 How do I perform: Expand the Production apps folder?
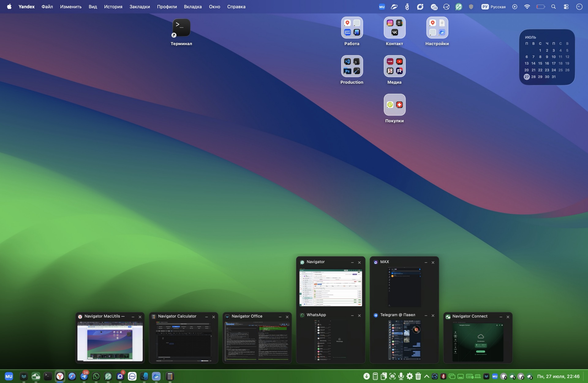click(352, 70)
